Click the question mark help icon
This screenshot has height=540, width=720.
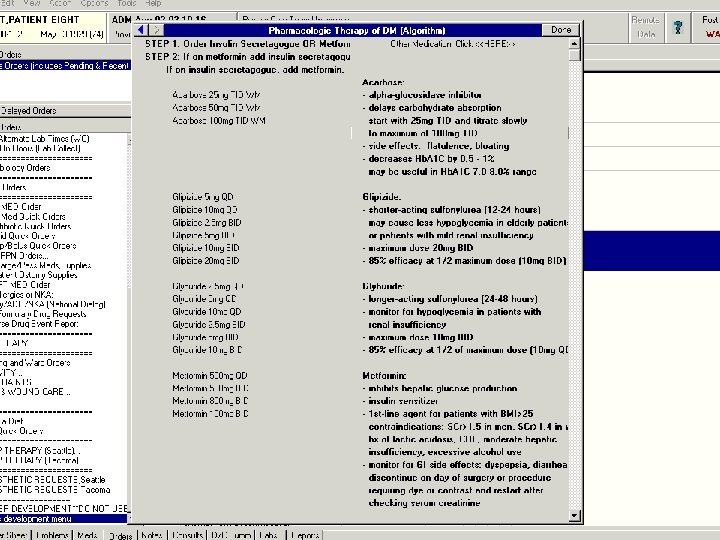pos(678,28)
